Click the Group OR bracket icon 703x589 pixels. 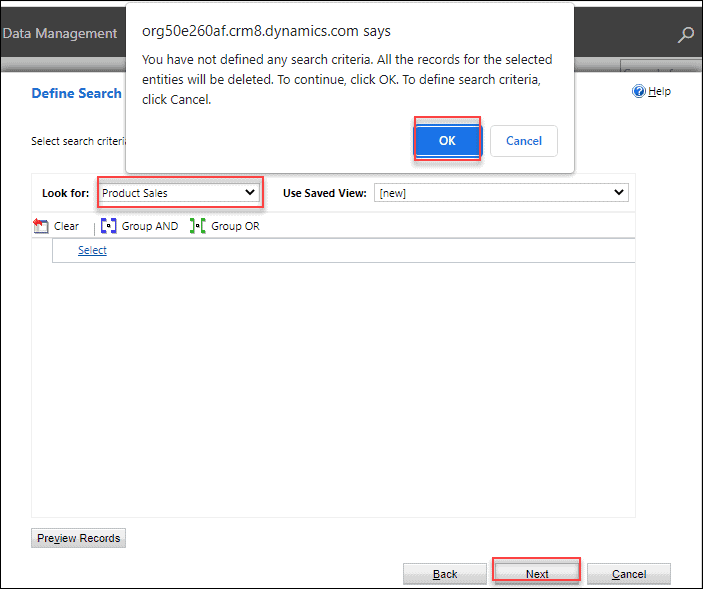pos(198,226)
